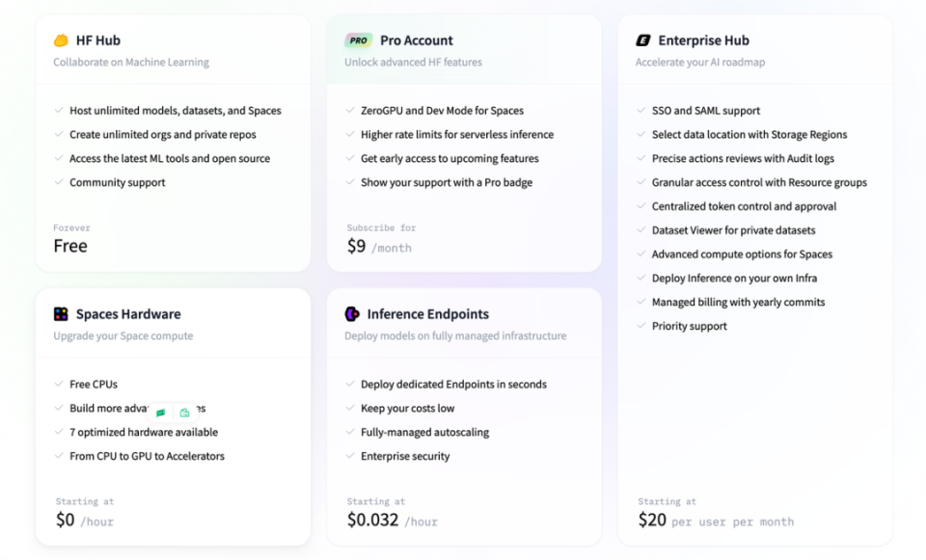
Task: Click the right green icon in floating pill
Action: tap(184, 413)
